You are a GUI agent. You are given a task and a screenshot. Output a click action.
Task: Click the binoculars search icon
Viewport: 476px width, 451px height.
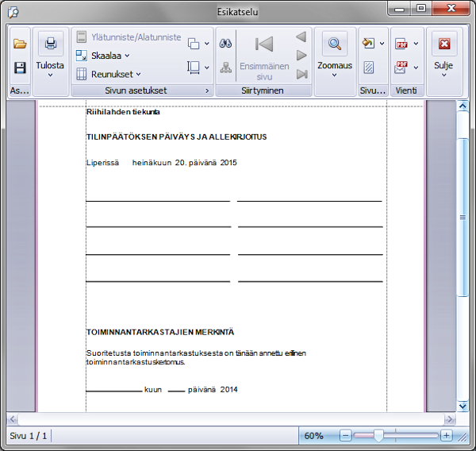(x=225, y=44)
